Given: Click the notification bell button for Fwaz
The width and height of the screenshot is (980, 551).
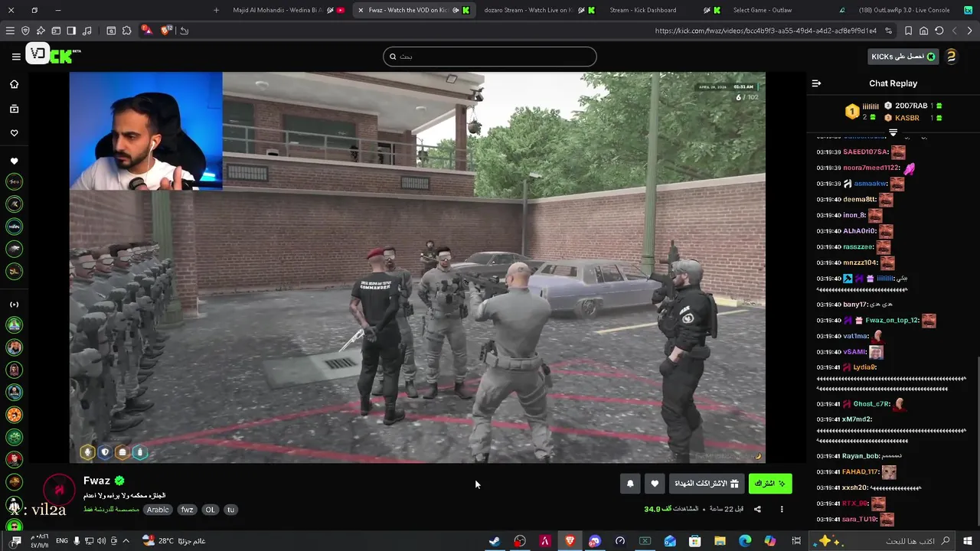Looking at the screenshot, I should tap(630, 484).
